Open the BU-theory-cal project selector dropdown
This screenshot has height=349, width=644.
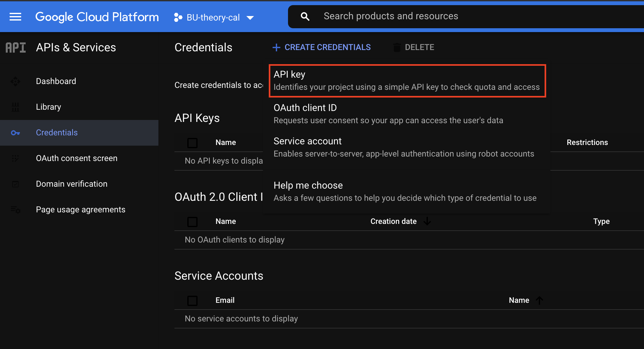click(214, 18)
